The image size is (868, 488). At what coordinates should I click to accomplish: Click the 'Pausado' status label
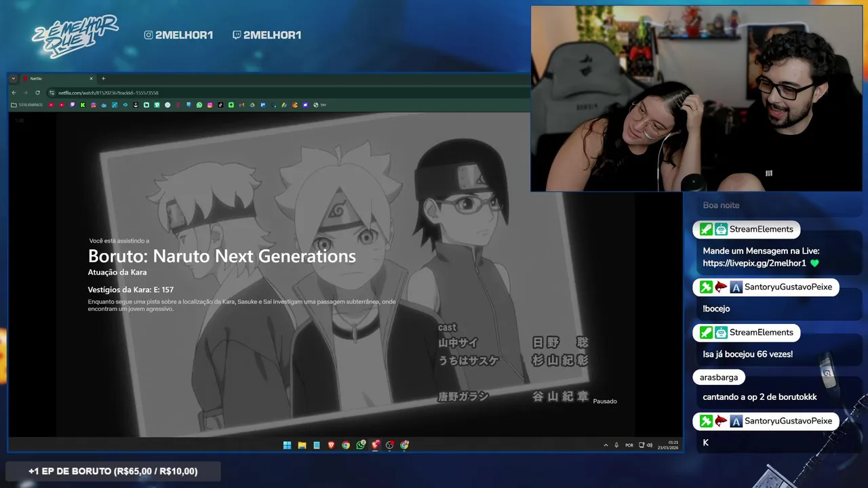pos(605,401)
